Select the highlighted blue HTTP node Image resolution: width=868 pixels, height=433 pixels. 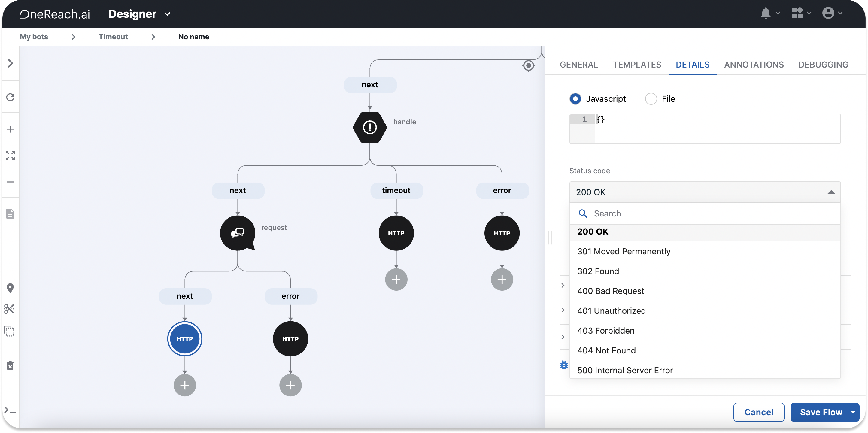coord(185,339)
